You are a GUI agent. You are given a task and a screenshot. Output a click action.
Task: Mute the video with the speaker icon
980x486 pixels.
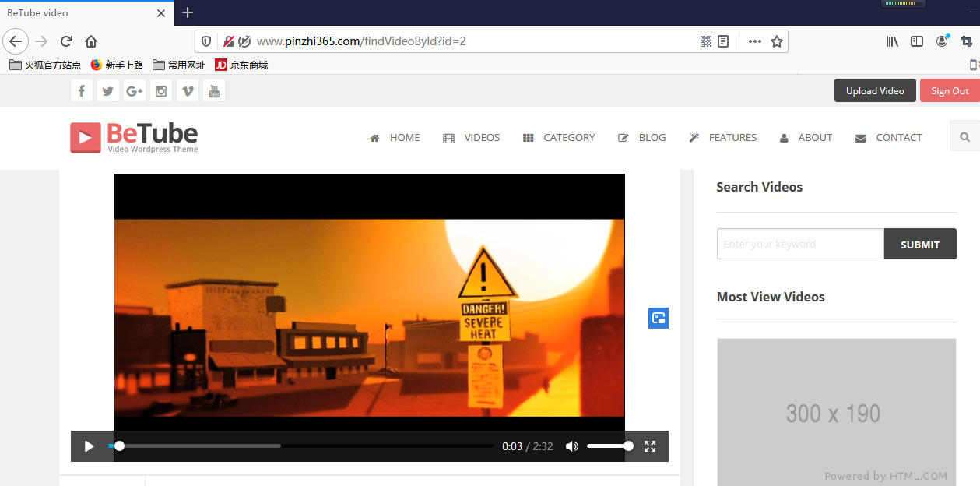tap(572, 446)
